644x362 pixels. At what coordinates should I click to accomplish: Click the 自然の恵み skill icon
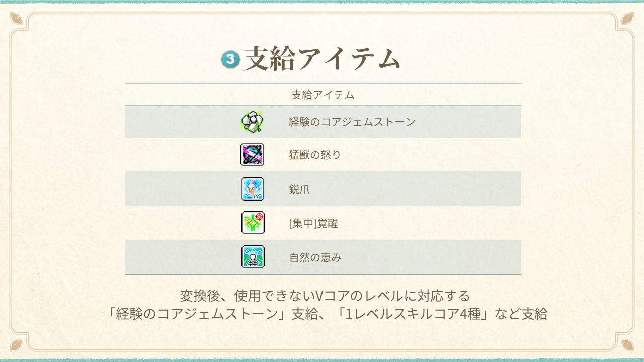coord(253,257)
